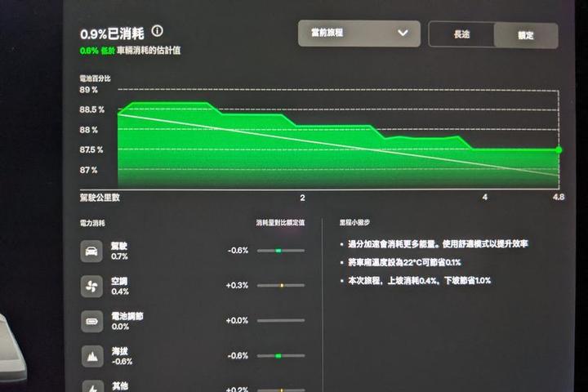Click the 空調 +0.3% comparison bar

[x=280, y=286]
